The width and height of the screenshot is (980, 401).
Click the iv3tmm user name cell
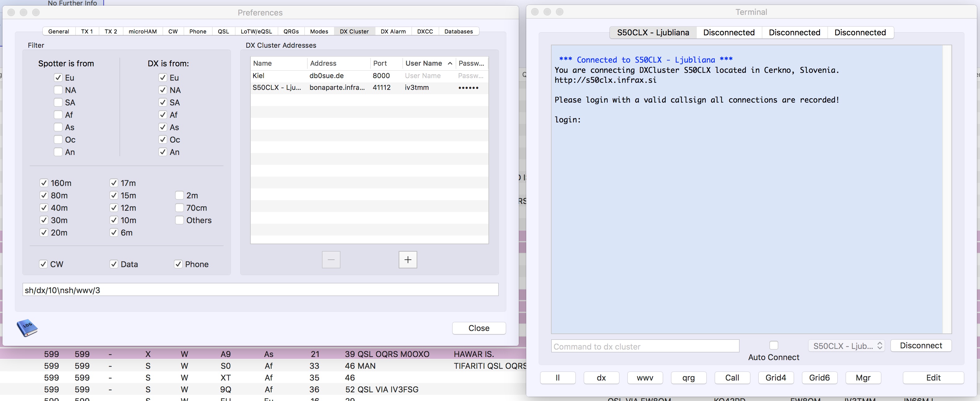tap(417, 88)
